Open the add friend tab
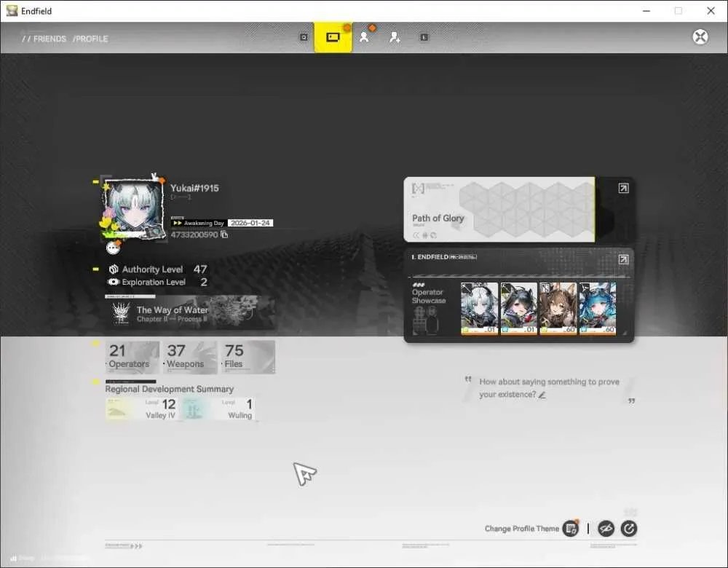 click(x=395, y=37)
